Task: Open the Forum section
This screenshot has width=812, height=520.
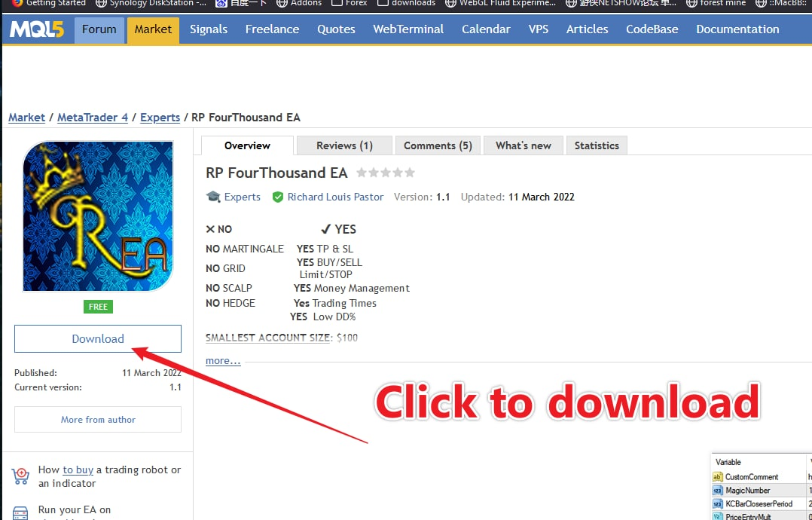Action: click(99, 29)
